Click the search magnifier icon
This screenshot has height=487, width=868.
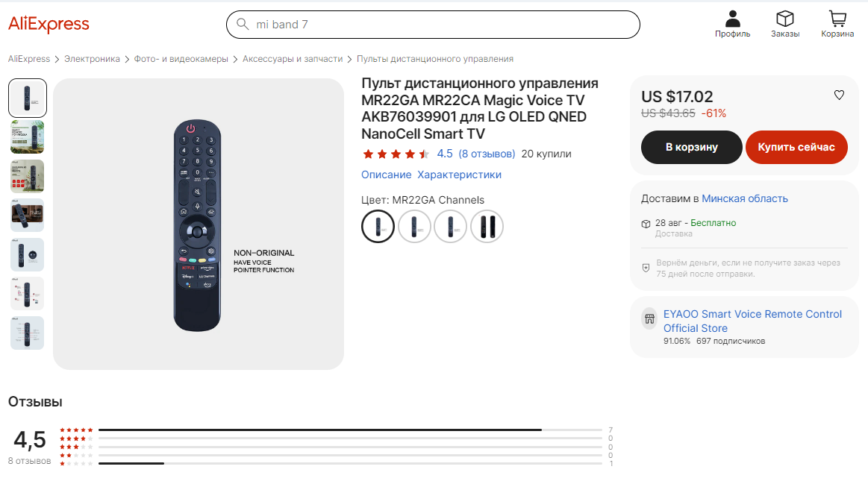243,25
